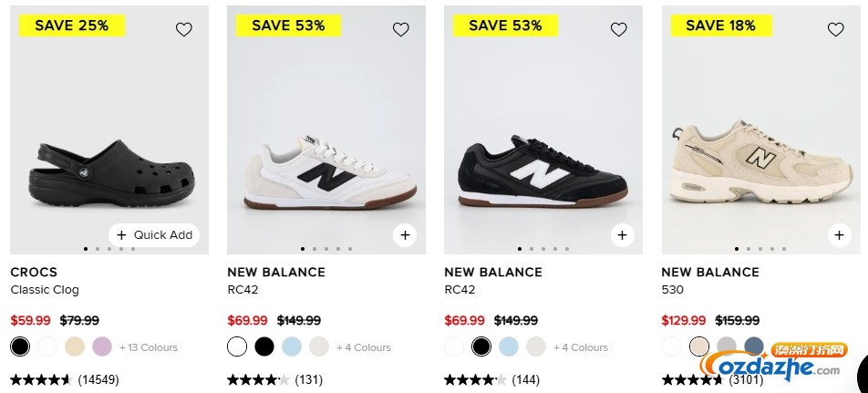Choose the beige swatch for New Balance 530
This screenshot has width=868, height=393.
(699, 346)
